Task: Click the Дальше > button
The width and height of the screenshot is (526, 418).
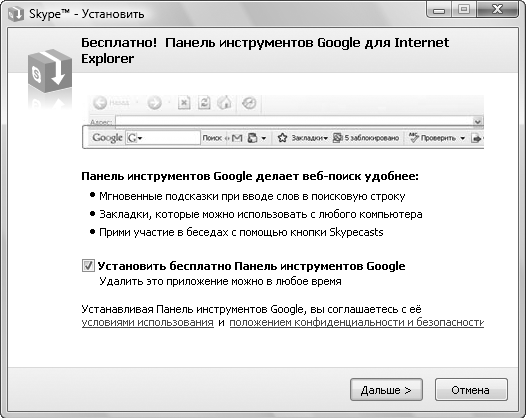Action: click(x=386, y=390)
